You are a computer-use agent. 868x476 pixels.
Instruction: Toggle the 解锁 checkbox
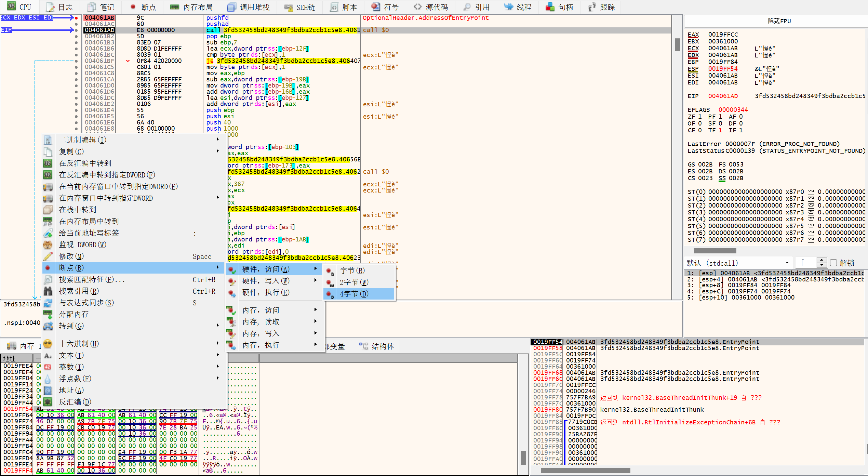pos(833,263)
